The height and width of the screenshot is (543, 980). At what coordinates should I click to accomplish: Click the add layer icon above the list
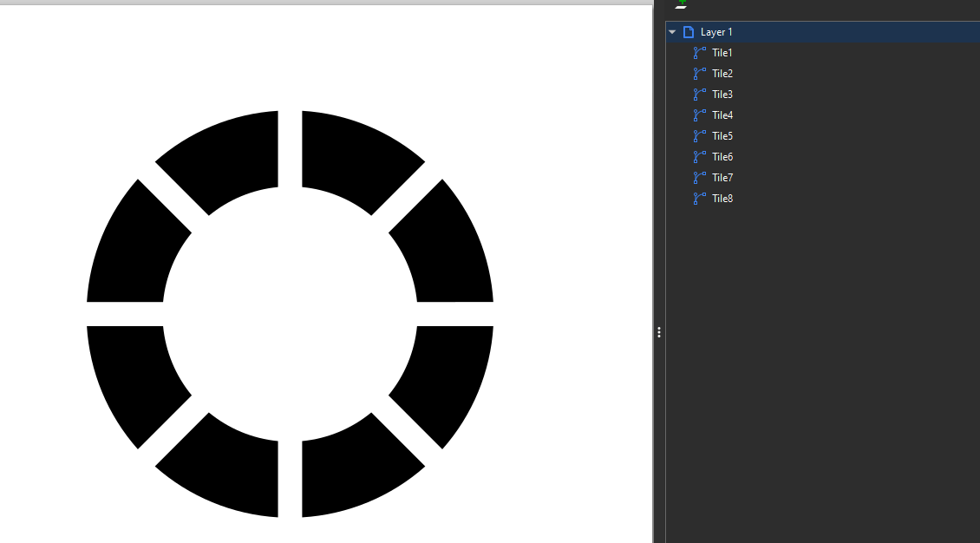682,4
